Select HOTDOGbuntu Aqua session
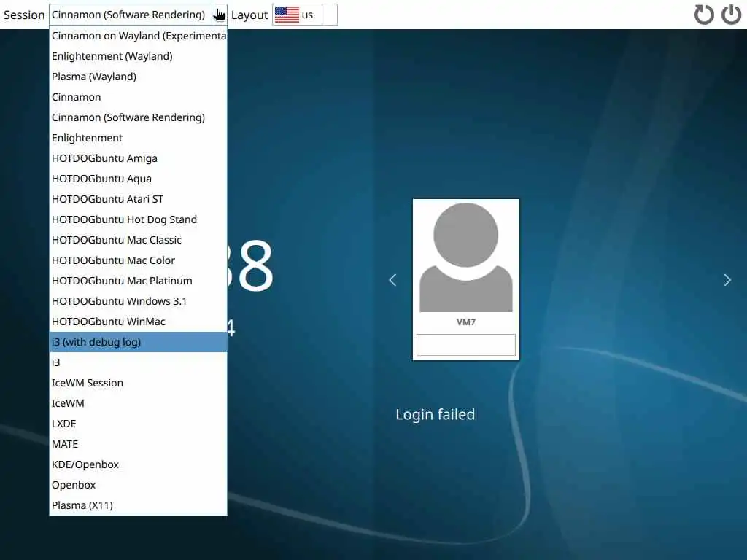Viewport: 747px width, 560px height. tap(138, 179)
